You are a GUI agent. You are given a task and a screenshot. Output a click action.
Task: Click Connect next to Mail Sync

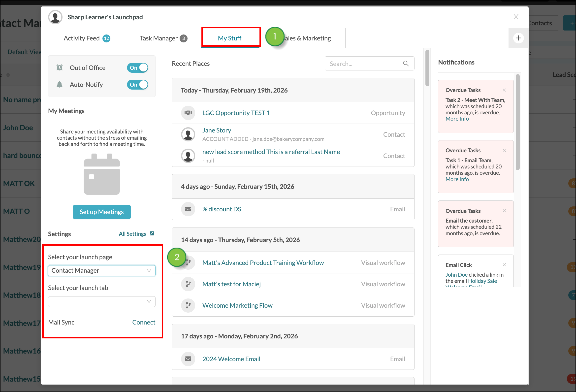[144, 322]
